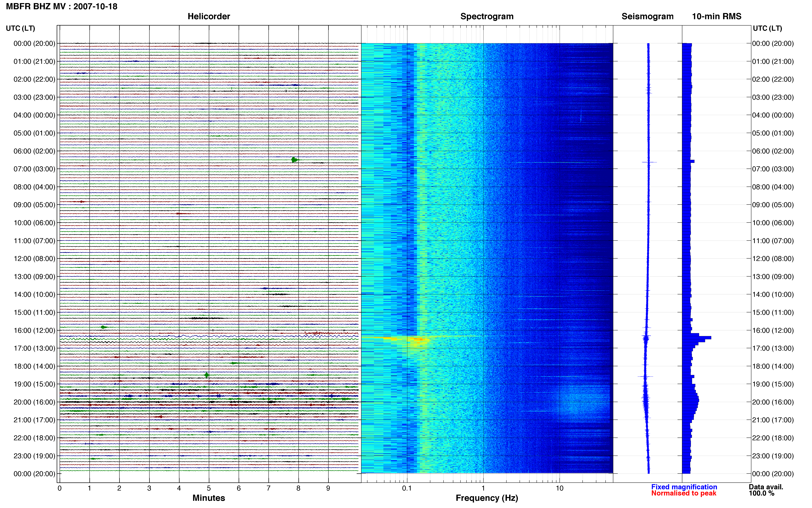Click the right 19:00 (15:00) time label
The image size is (812, 508).
[773, 384]
